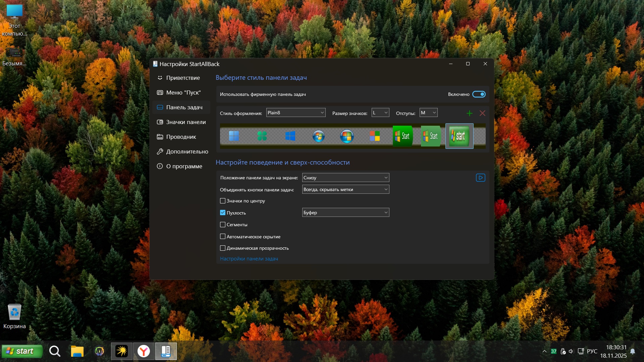Open the Plain8 visual style dropdown
Screen dimensions: 644x362
pyautogui.click(x=296, y=113)
